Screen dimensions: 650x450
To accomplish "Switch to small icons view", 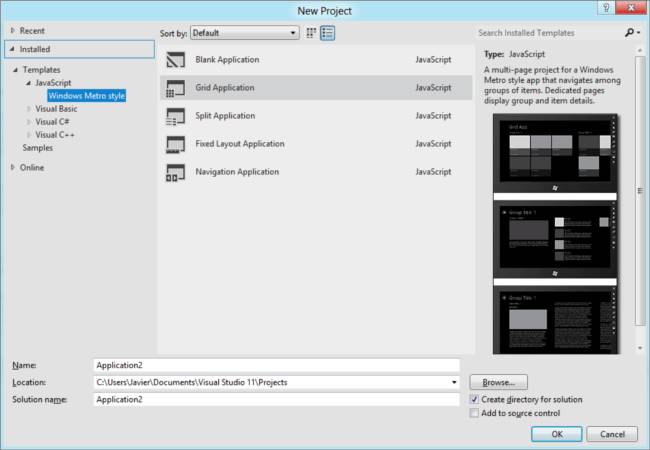I will [311, 33].
